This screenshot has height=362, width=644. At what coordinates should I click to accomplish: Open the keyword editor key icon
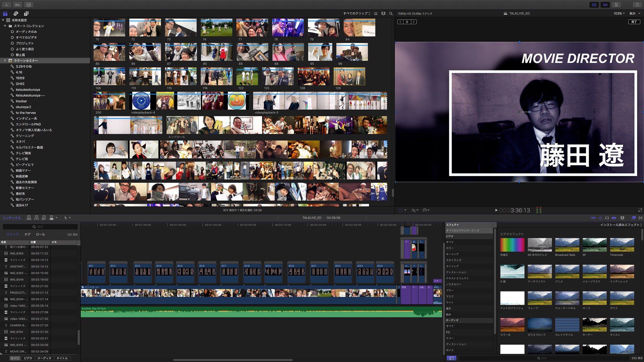[x=18, y=5]
